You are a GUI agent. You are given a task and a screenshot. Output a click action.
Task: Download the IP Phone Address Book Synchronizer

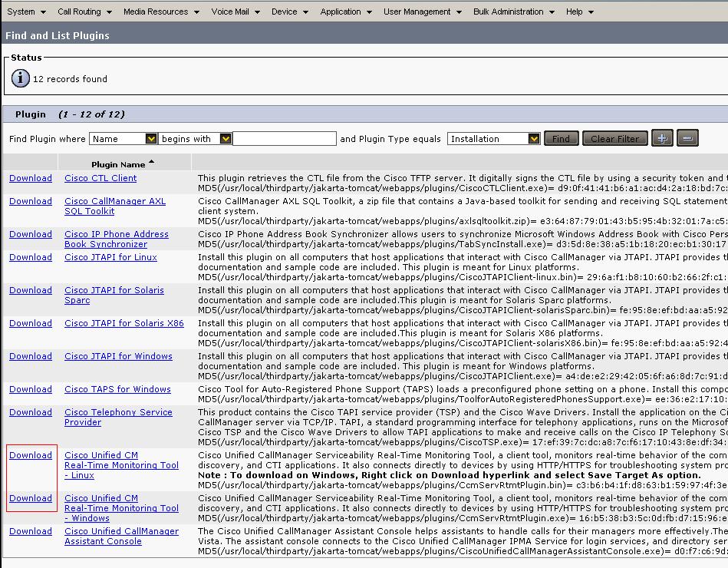[x=31, y=234]
